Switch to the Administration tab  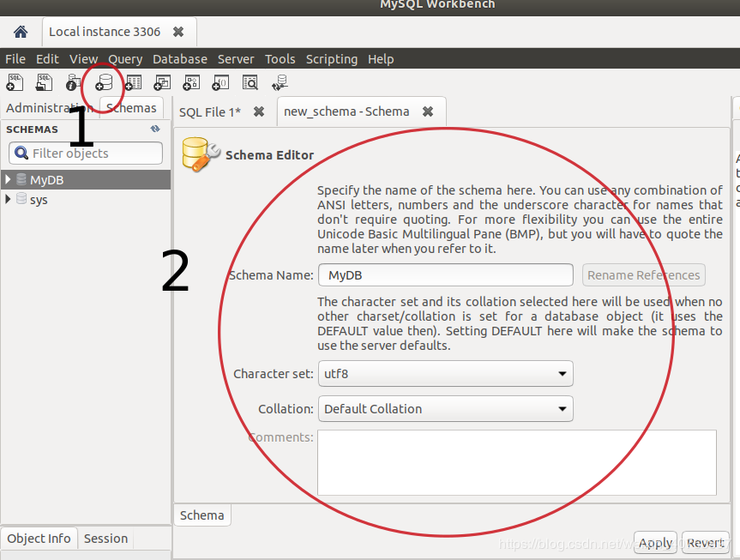click(x=50, y=108)
